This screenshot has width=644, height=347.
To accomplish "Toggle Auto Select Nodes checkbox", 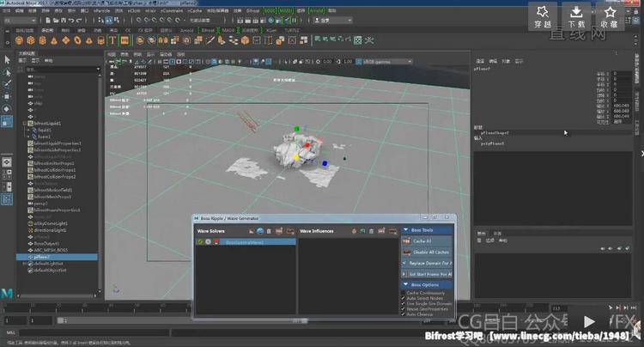I will click(404, 299).
